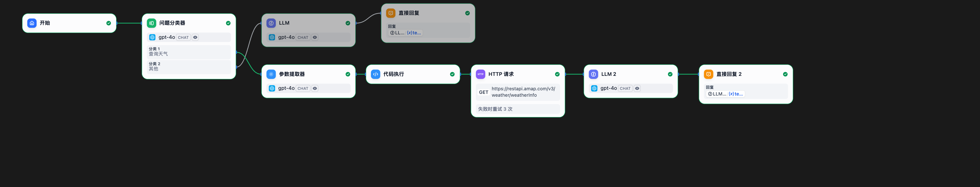This screenshot has width=980, height=187.
Task: Click the 直接回复 answer node icon
Action: point(390,13)
